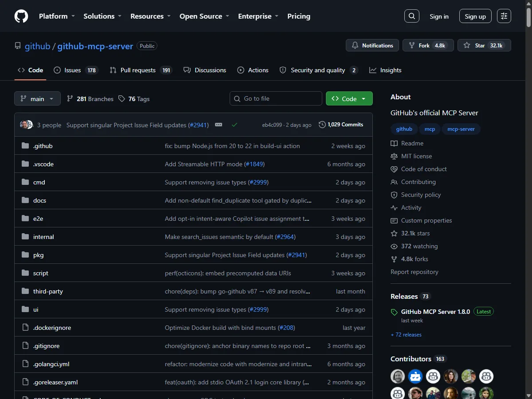
Task: Click the fourth contributor avatar in the top row
Action: [x=451, y=376]
